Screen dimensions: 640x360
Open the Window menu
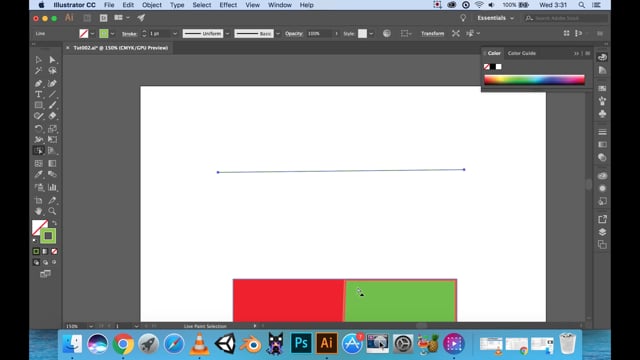coord(280,5)
